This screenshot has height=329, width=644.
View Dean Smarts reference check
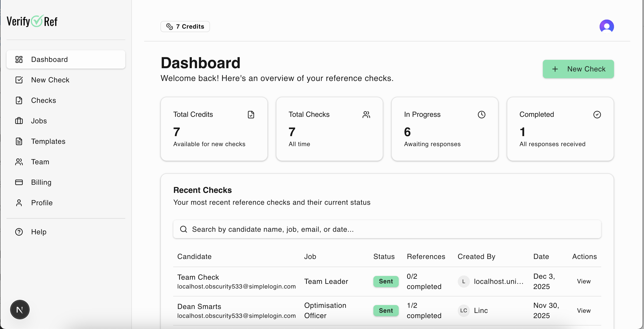point(584,310)
